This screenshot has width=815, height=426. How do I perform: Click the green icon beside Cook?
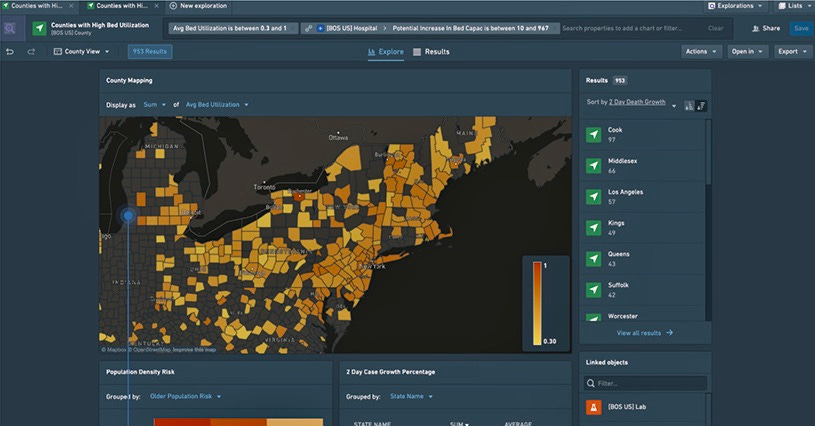click(x=594, y=135)
